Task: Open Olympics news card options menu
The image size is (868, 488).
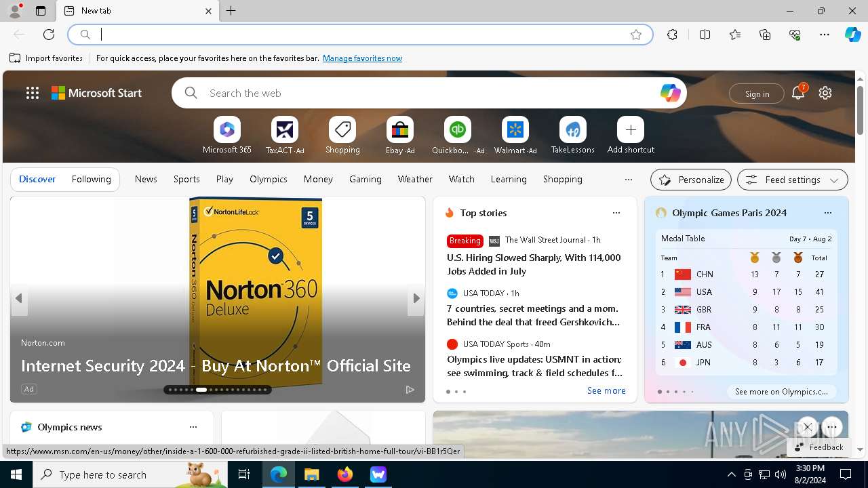Action: 193,427
